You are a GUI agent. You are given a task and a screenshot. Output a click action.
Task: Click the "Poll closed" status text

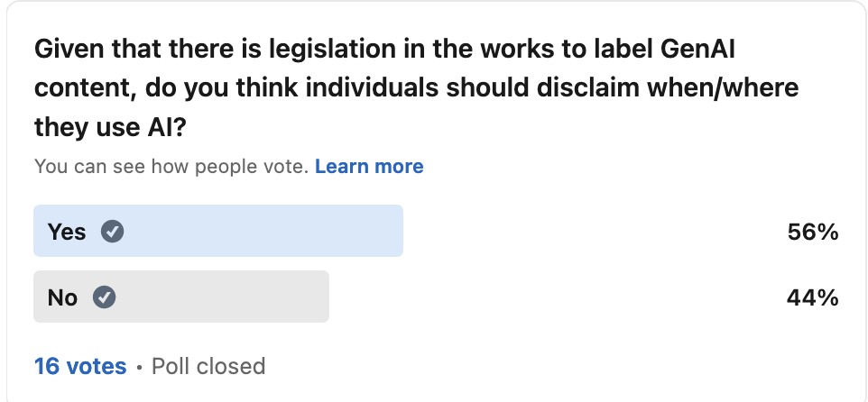pyautogui.click(x=208, y=367)
